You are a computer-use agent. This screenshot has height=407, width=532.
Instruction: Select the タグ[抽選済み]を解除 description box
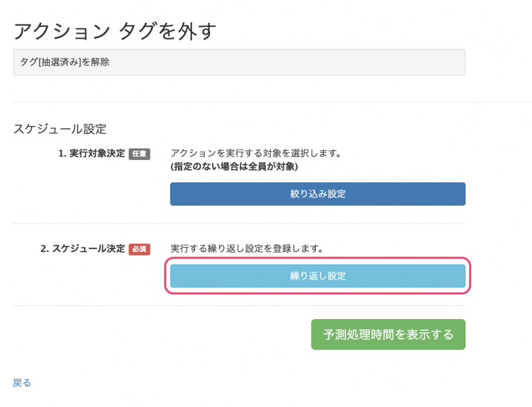click(239, 62)
